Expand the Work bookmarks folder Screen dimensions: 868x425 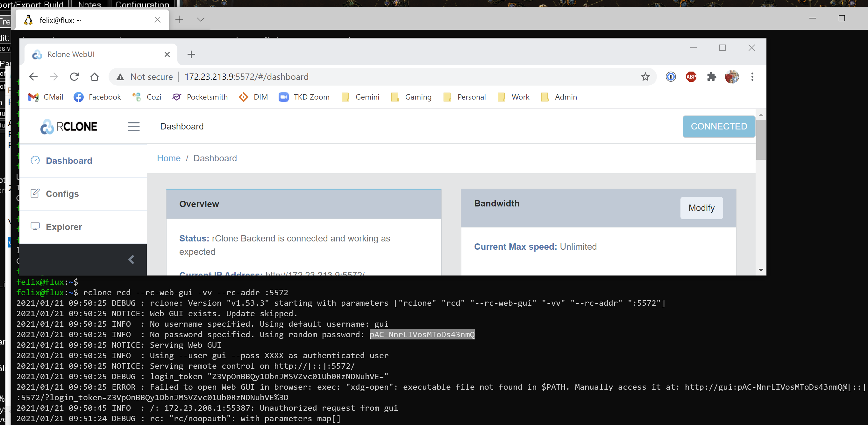tap(513, 97)
